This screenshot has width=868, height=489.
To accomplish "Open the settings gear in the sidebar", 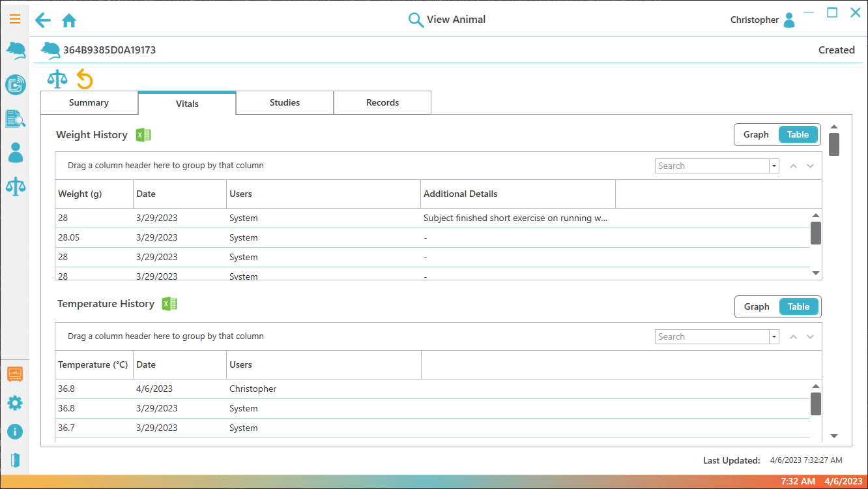I will pos(15,403).
